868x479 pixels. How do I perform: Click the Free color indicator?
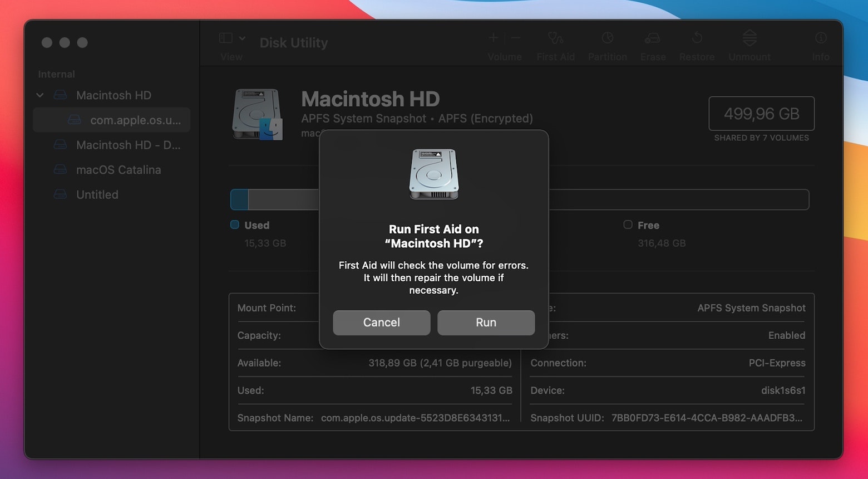coord(628,224)
